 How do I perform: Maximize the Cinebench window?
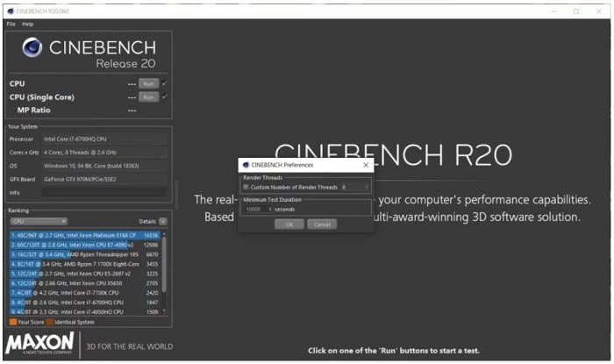(x=576, y=11)
